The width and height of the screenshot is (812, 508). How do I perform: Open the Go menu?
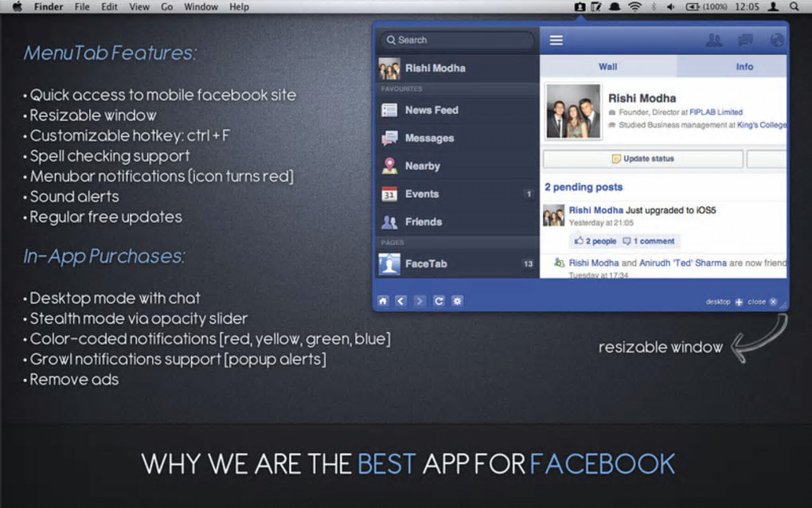point(166,6)
